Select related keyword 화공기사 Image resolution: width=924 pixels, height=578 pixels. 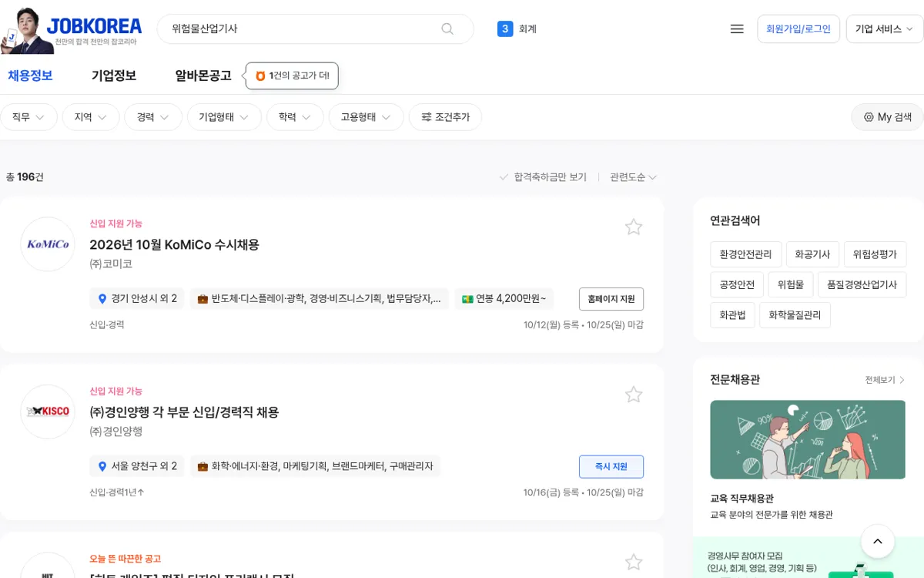(x=812, y=254)
